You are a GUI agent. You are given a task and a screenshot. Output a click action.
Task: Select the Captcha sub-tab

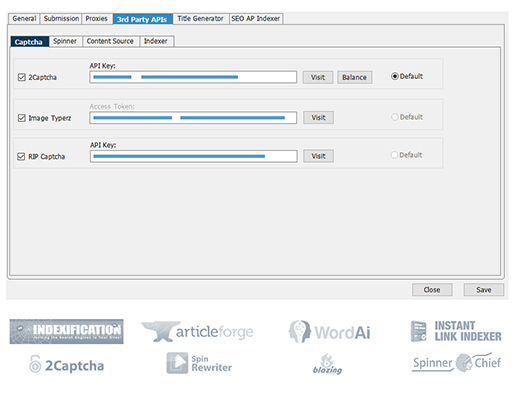29,42
